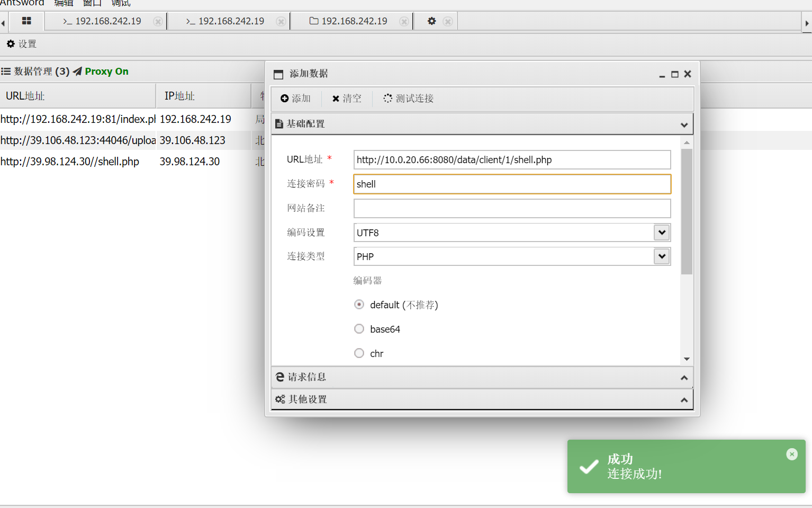Switch to second terminal tab 192.168.242.19

tap(225, 21)
